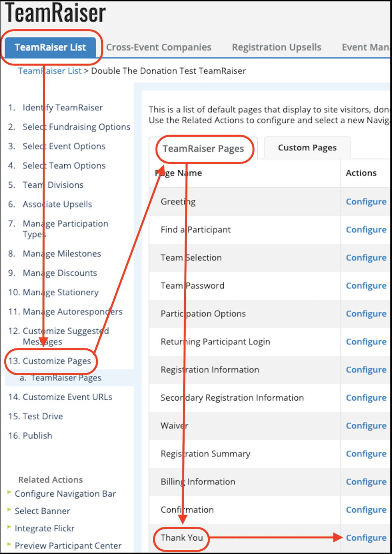
Task: Configure the Greeting page
Action: tap(366, 202)
